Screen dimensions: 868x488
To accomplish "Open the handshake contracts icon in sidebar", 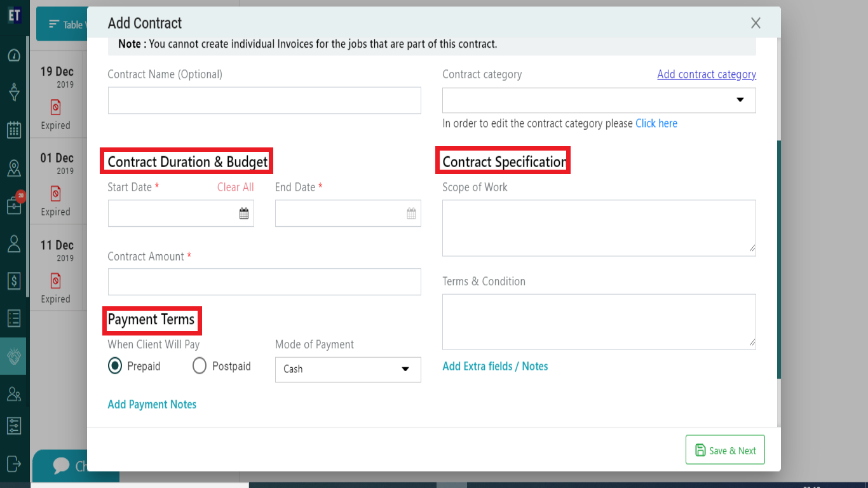I will pyautogui.click(x=14, y=356).
